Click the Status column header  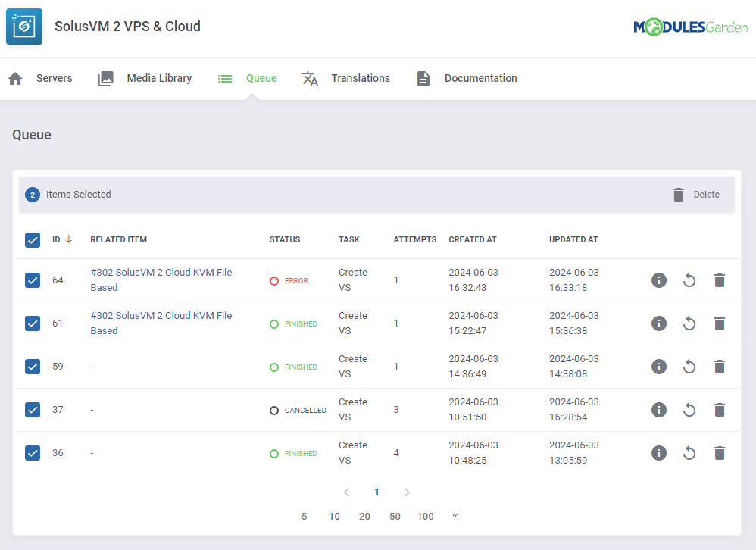coord(285,239)
